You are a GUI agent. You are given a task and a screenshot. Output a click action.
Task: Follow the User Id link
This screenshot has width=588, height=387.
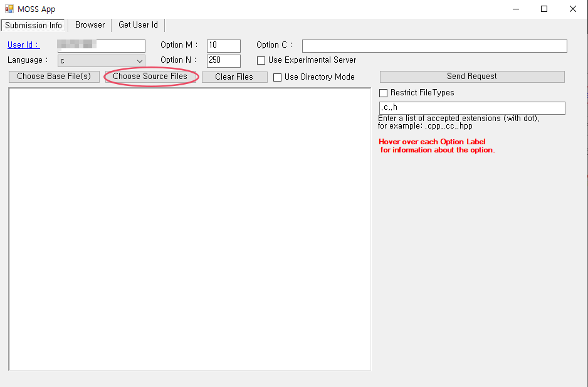24,45
